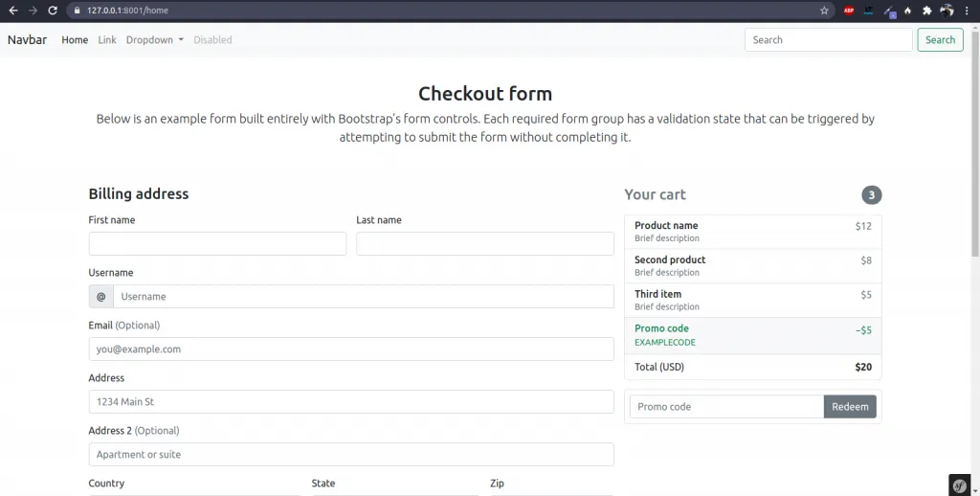Click into the Promo code field
The height and width of the screenshot is (496, 980).
click(726, 407)
